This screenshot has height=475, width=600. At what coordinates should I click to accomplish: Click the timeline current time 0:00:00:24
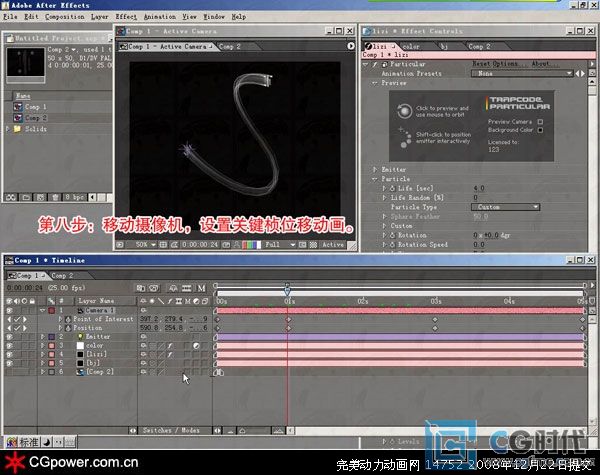tap(25, 288)
